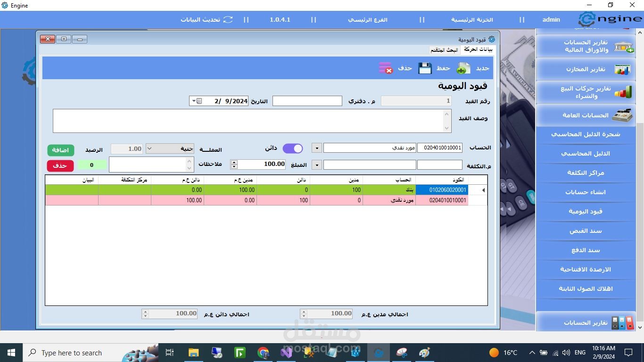Click الخزنة الرئيسية in the top bar
Image resolution: width=644 pixels, height=362 pixels.
pyautogui.click(x=472, y=20)
